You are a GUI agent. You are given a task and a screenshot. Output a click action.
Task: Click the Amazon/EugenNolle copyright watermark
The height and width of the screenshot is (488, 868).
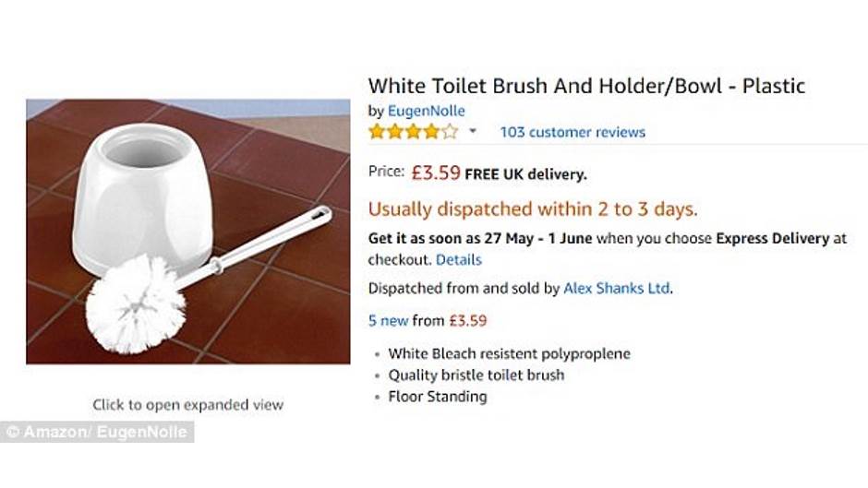(97, 431)
